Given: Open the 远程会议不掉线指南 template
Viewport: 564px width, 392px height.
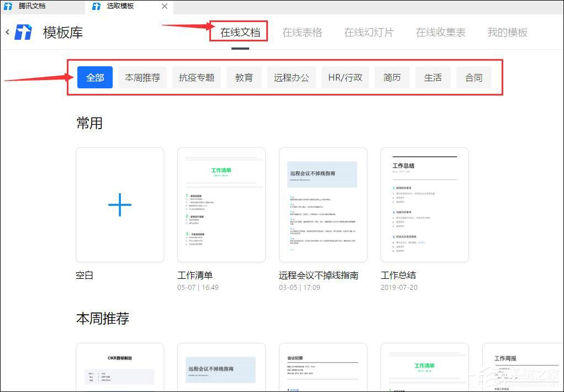Looking at the screenshot, I should click(323, 205).
